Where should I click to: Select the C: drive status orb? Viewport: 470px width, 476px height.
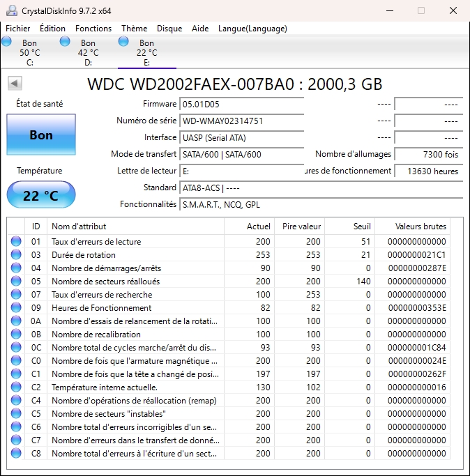pyautogui.click(x=7, y=42)
